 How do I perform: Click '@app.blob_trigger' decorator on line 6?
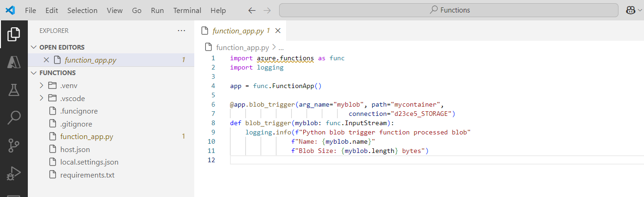point(262,104)
